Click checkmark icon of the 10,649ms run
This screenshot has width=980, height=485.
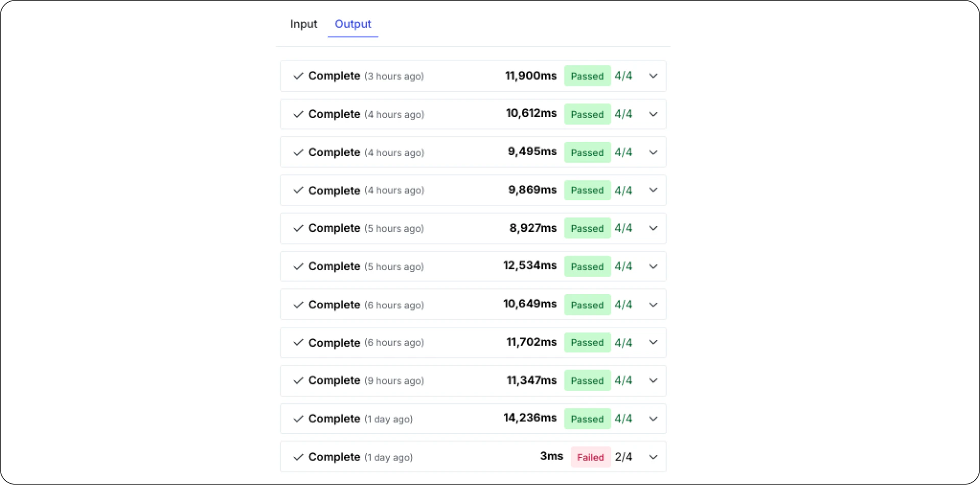(x=298, y=305)
